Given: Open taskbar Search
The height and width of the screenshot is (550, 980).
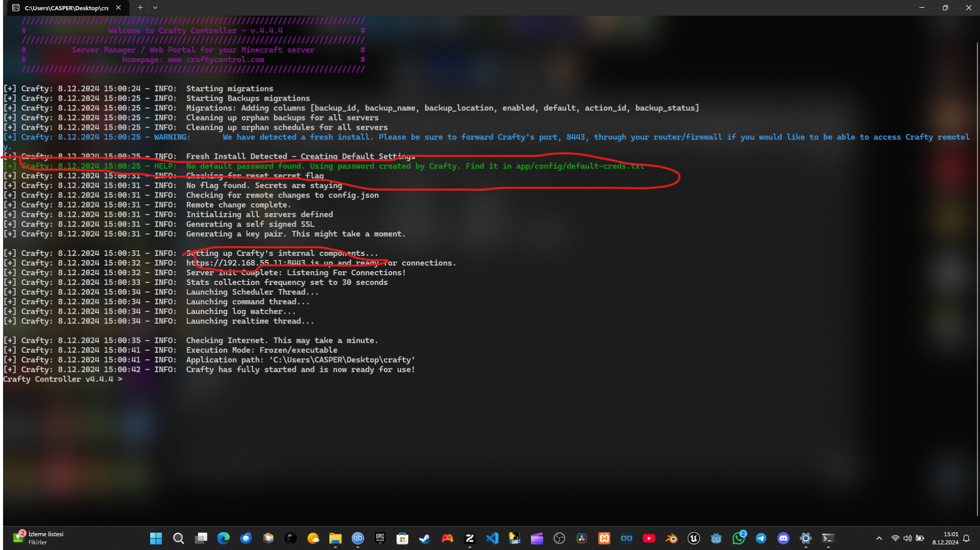Looking at the screenshot, I should [179, 538].
